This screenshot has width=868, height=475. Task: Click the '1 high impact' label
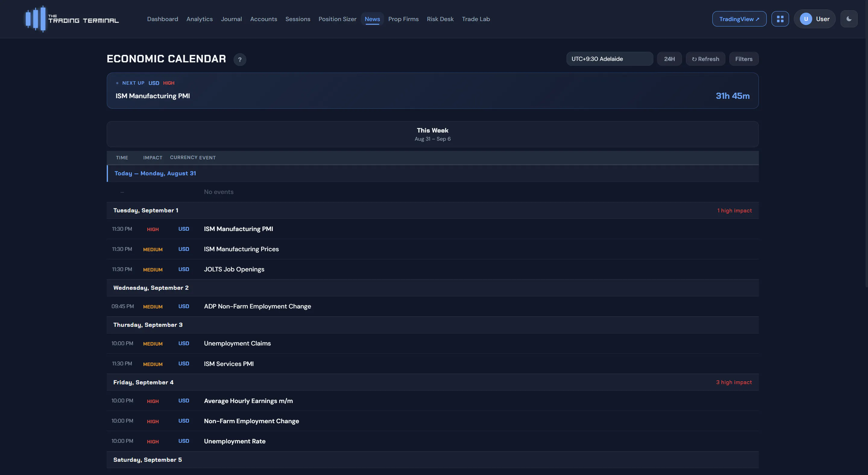click(734, 211)
